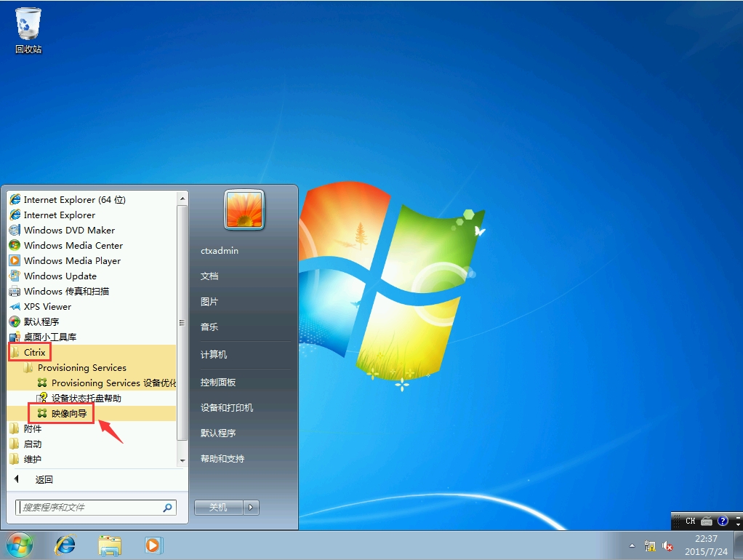The height and width of the screenshot is (560, 743).
Task: Collapse the Citrix folder
Action: coord(92,352)
